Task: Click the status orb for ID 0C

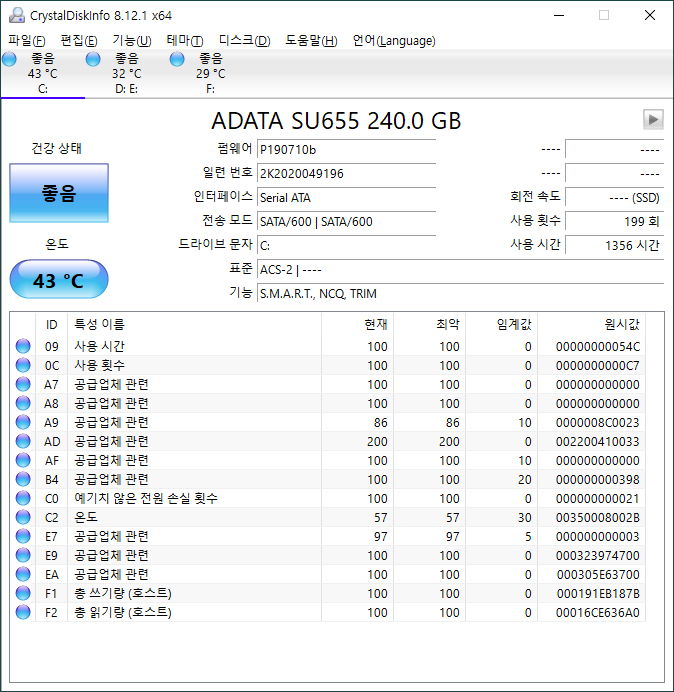Action: click(x=23, y=365)
